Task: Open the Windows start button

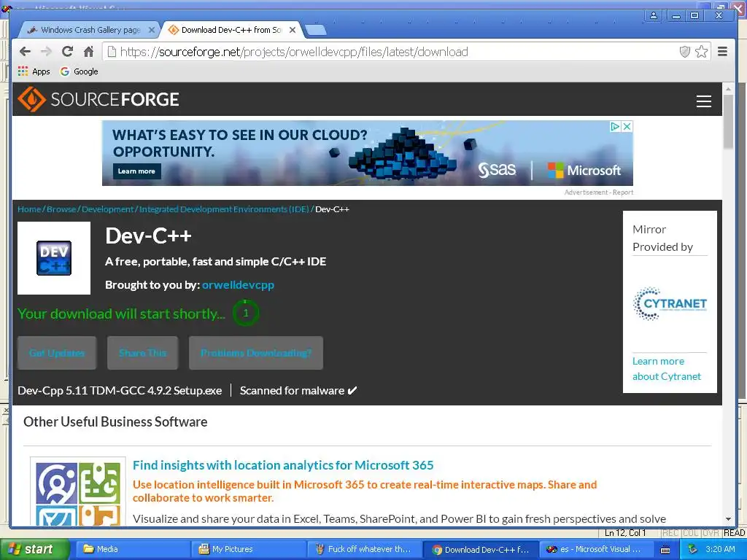Action: (x=35, y=549)
